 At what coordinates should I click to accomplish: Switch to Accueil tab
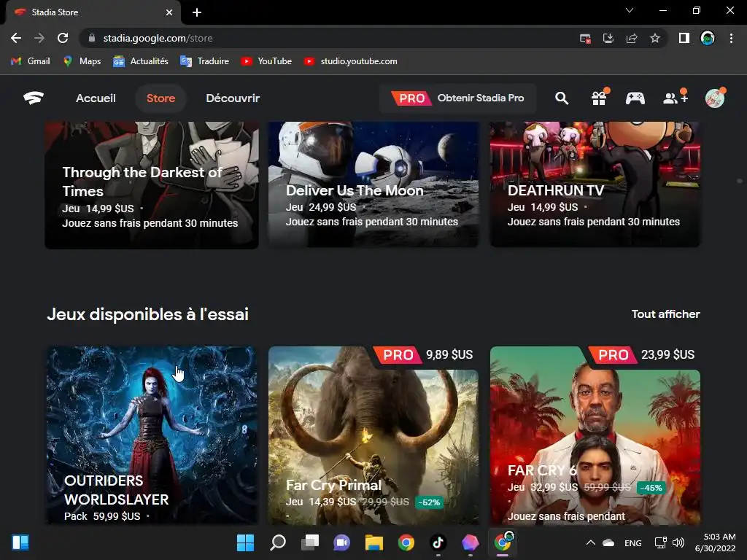(96, 98)
